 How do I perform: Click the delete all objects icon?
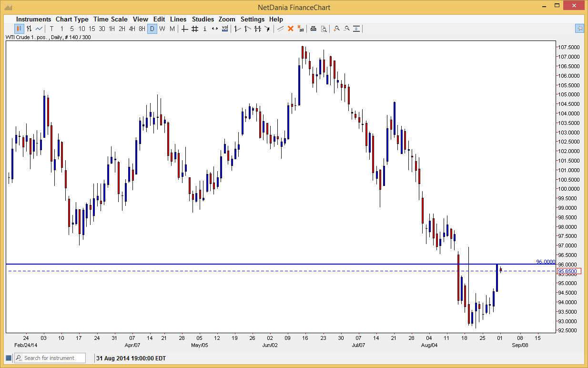(301, 29)
